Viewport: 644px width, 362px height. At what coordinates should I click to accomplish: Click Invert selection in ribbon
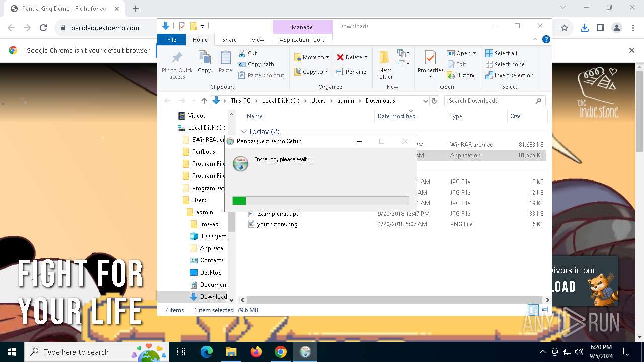(509, 75)
